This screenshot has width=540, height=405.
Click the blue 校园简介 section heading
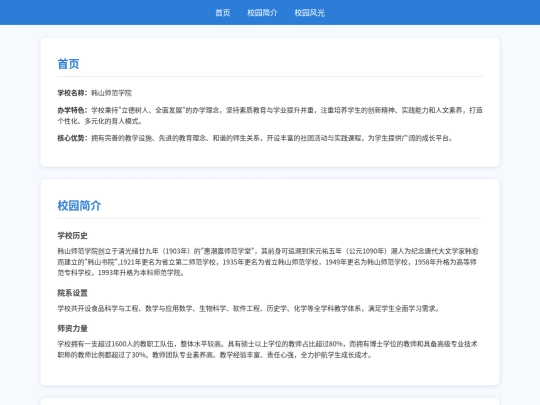(79, 206)
